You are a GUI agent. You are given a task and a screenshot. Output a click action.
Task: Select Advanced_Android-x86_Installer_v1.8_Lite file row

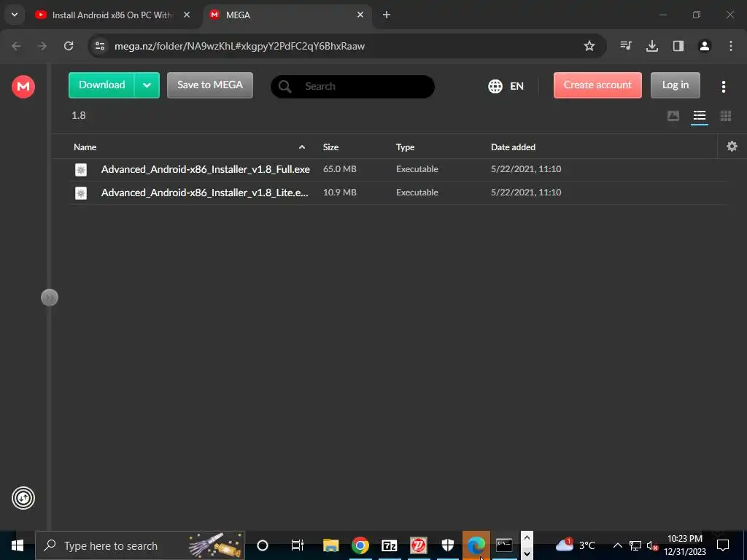pyautogui.click(x=398, y=192)
